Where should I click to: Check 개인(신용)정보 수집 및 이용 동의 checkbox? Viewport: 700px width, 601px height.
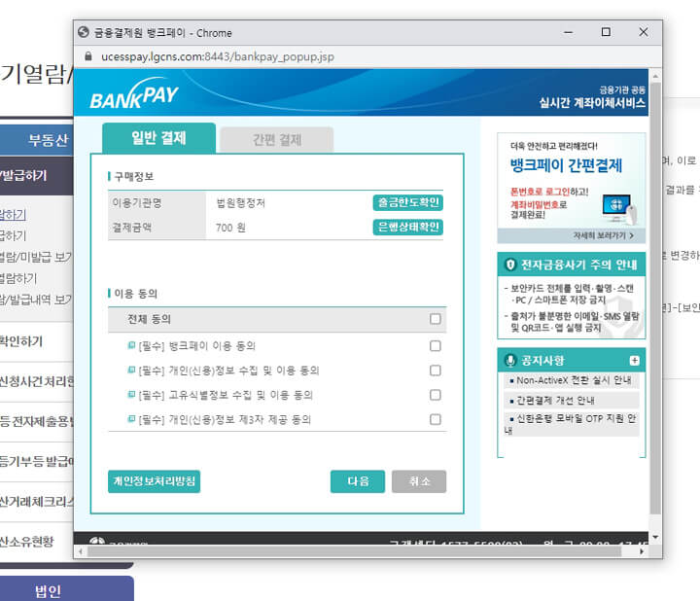436,371
